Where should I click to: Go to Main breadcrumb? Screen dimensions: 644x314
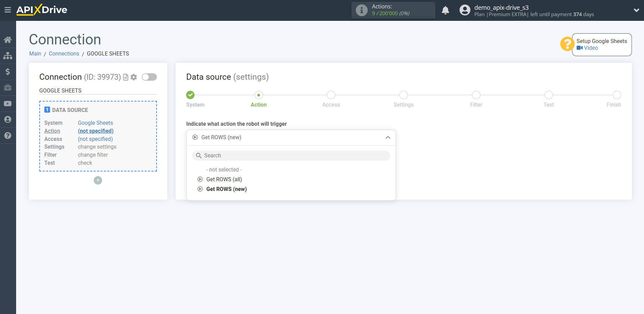tap(35, 54)
